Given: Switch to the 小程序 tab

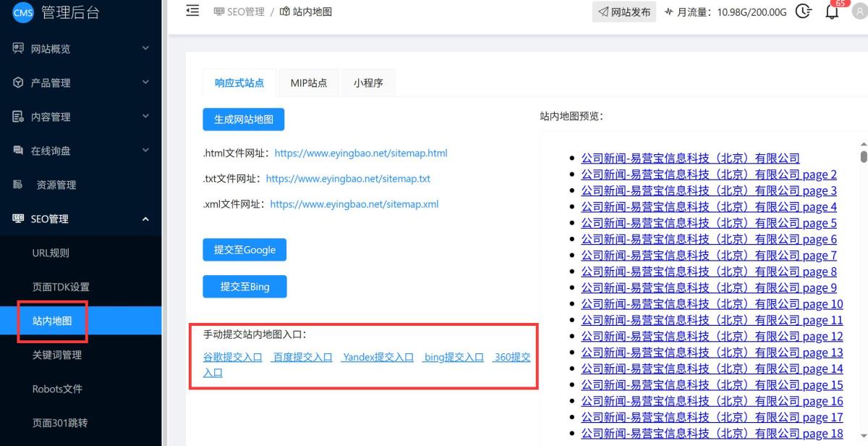Looking at the screenshot, I should [368, 83].
